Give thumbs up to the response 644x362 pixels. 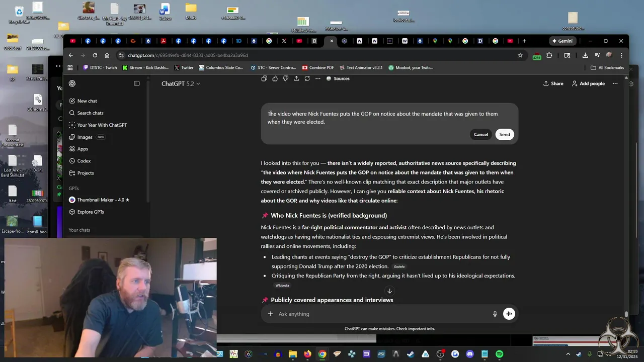[275, 78]
